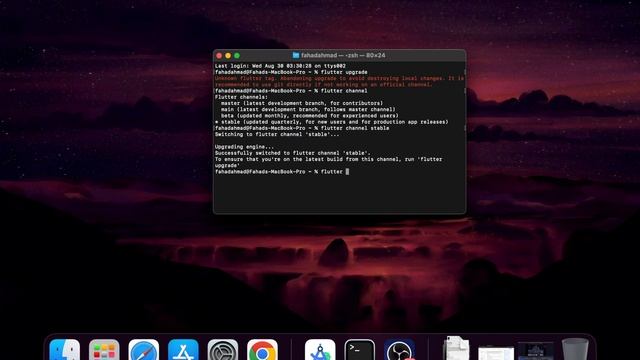Click the '* stable (updated quarterly' line

click(331, 122)
